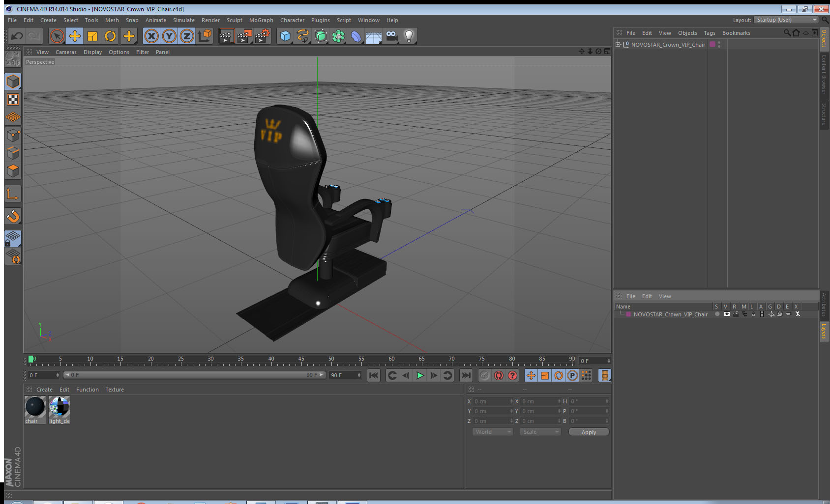Viewport: 830px width, 504px height.
Task: Click purple layer color swatch in Object Manager
Action: click(712, 44)
